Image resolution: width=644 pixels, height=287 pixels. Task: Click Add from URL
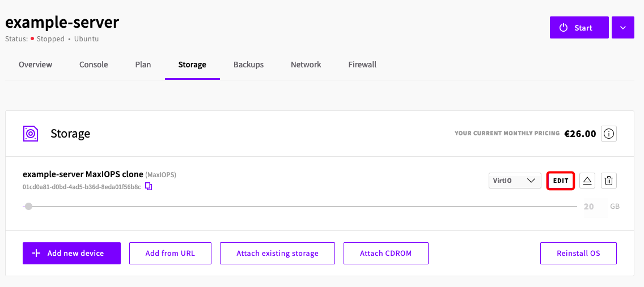pyautogui.click(x=170, y=254)
